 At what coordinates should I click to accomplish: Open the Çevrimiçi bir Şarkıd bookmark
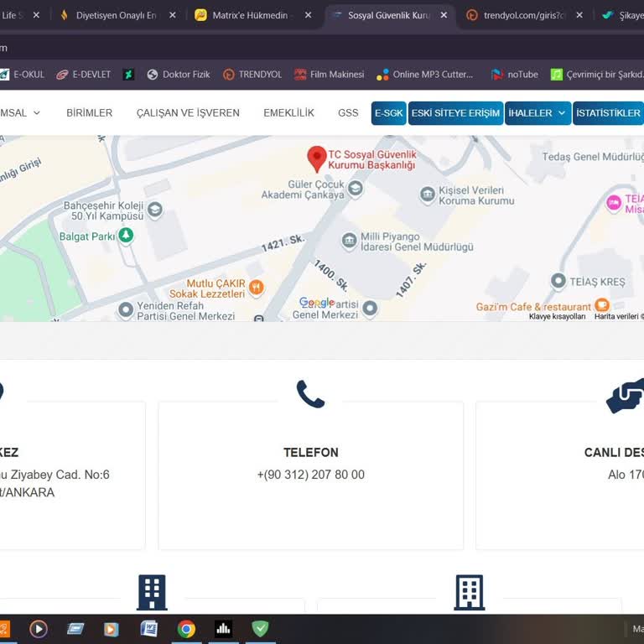click(597, 75)
